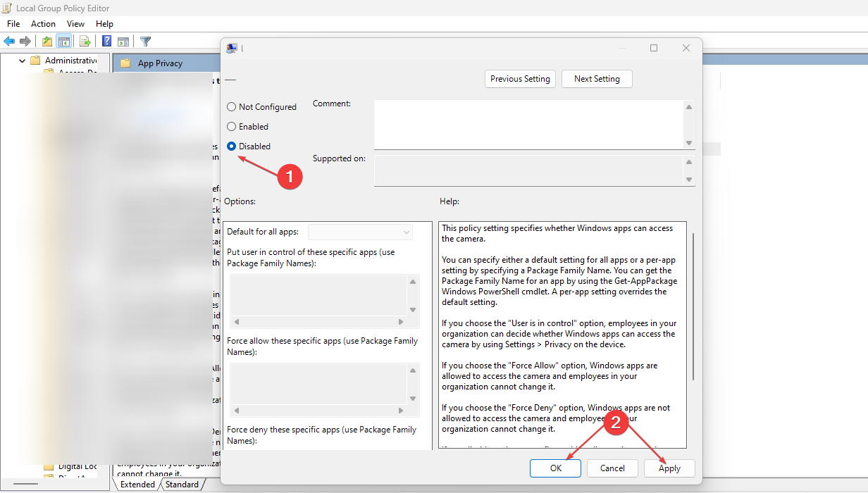Click the Previous Setting button
This screenshot has width=868, height=493.
coord(520,79)
